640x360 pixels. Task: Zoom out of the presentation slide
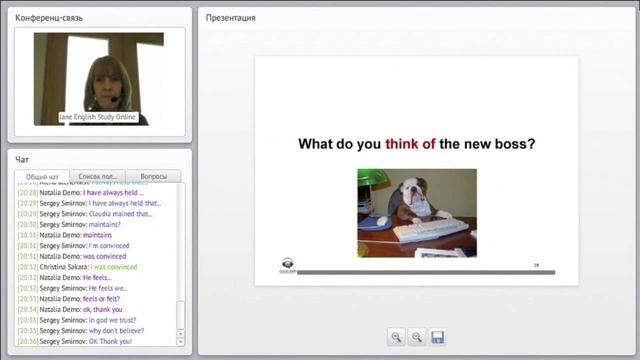(x=416, y=337)
